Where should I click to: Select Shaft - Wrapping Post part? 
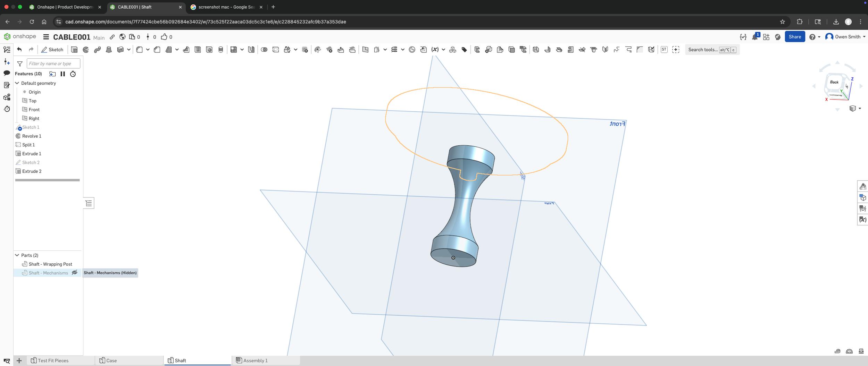pos(50,264)
